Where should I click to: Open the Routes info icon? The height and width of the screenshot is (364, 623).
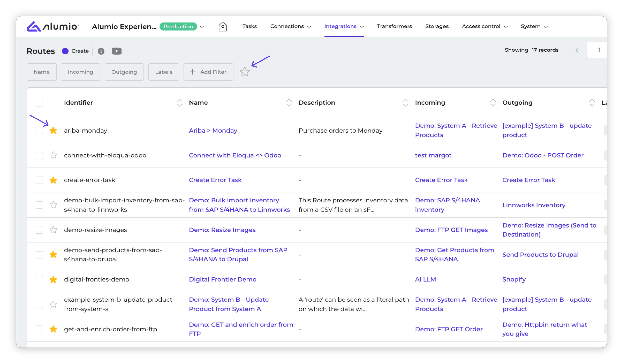click(101, 51)
